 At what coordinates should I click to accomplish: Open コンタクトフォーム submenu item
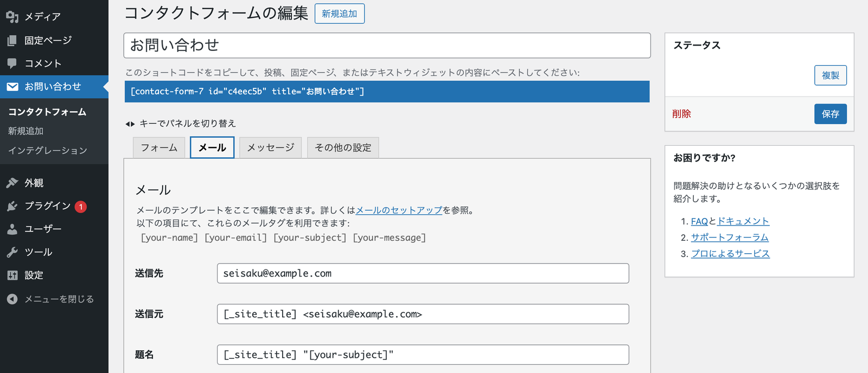(47, 112)
